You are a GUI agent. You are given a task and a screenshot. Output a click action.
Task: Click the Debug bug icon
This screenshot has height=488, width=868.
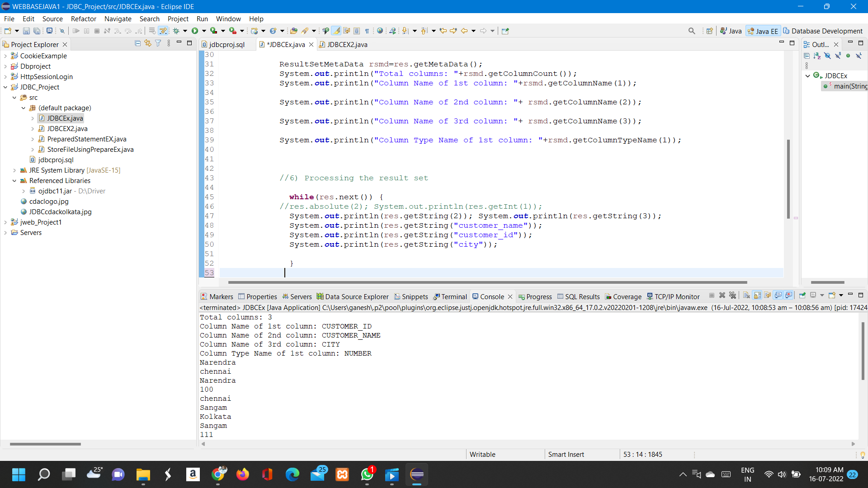point(176,31)
